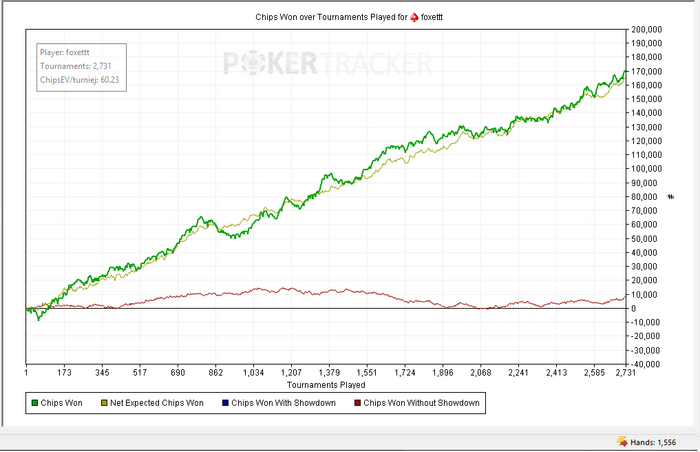Click the 173 x-axis label
The image size is (700, 452).
(64, 372)
